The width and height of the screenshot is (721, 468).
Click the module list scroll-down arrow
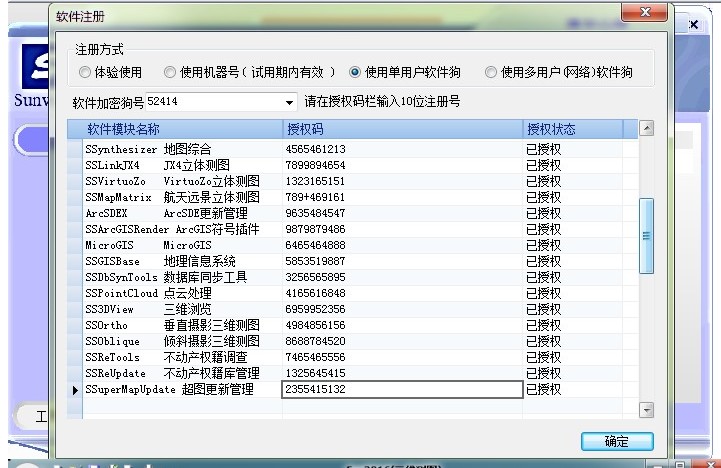[x=645, y=409]
